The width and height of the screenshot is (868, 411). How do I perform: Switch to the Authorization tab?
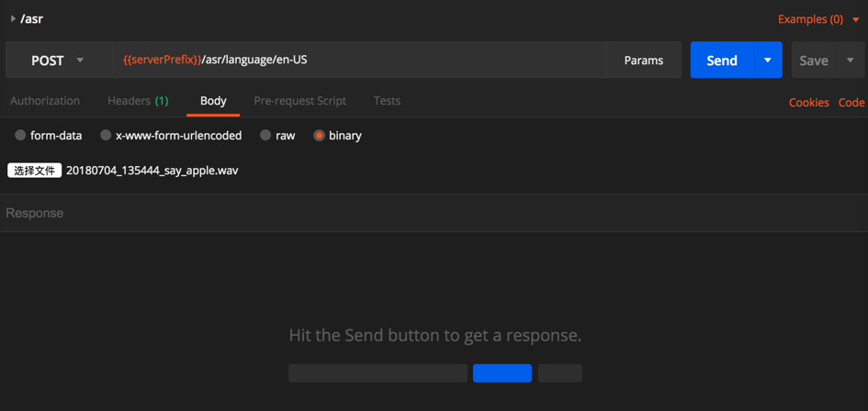[x=45, y=101]
